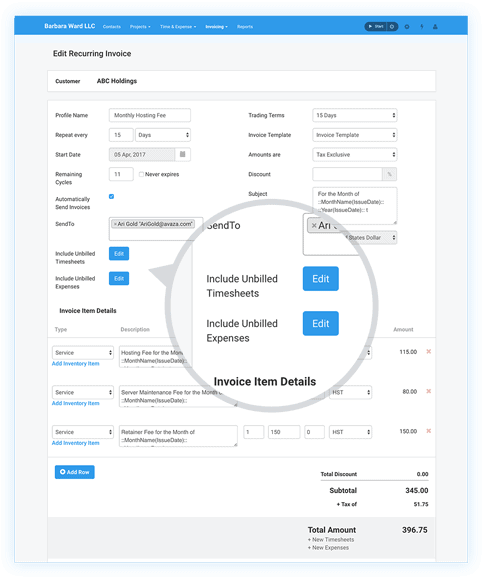Focus the Discount input field
Screen dimensions: 483x578
[x=347, y=174]
